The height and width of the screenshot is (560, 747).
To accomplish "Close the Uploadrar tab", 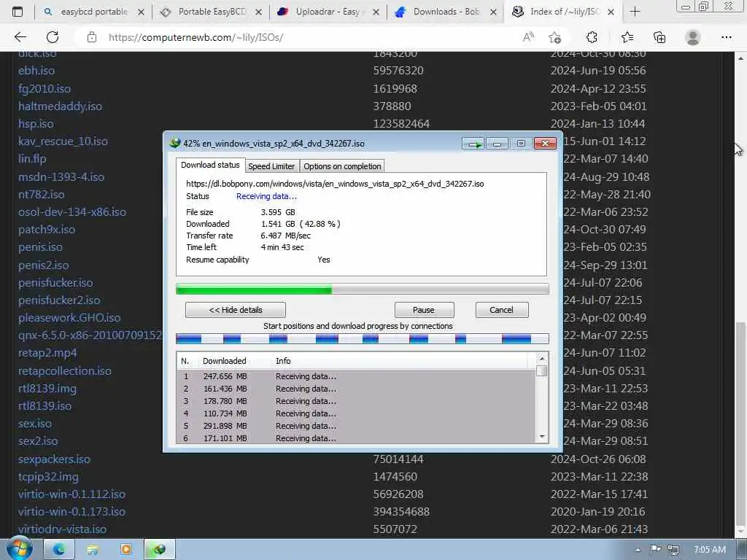I will [376, 12].
